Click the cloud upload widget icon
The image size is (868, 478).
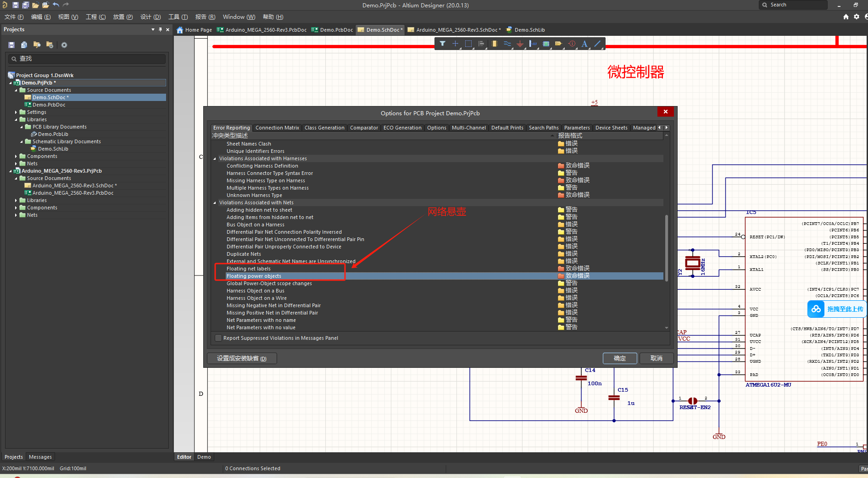816,309
